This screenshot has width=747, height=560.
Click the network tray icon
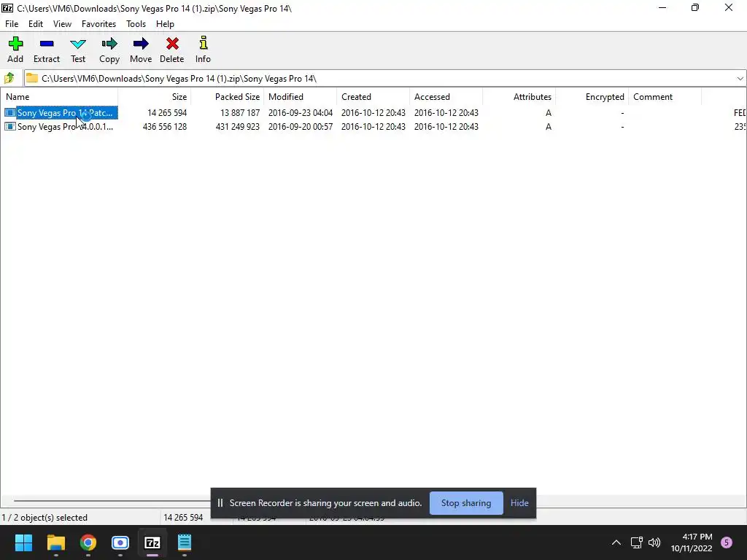[x=636, y=542]
